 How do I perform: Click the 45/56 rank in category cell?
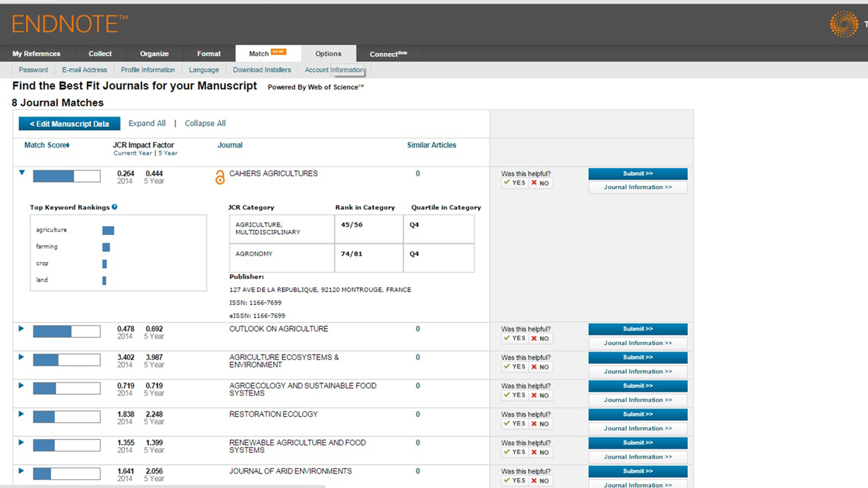[369, 229]
